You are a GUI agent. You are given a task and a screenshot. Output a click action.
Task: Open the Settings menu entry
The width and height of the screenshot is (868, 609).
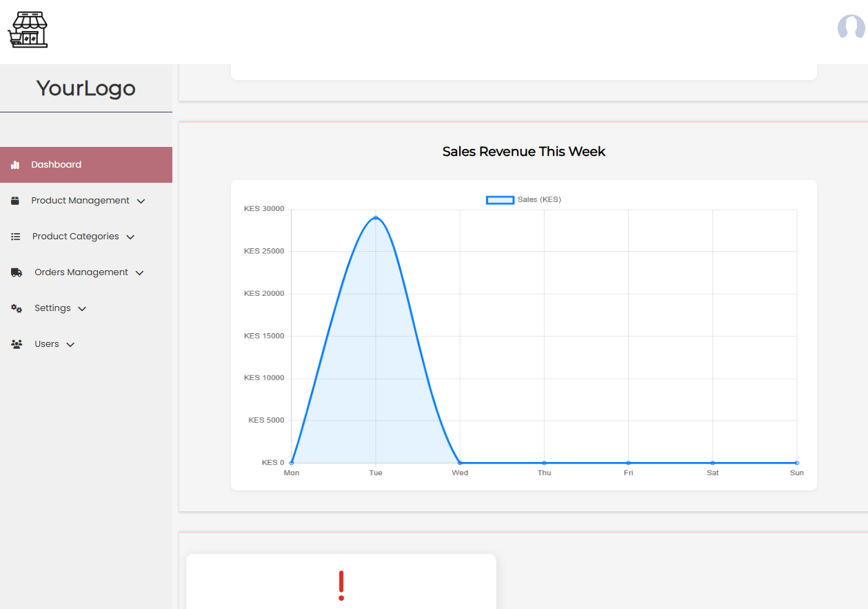point(52,308)
